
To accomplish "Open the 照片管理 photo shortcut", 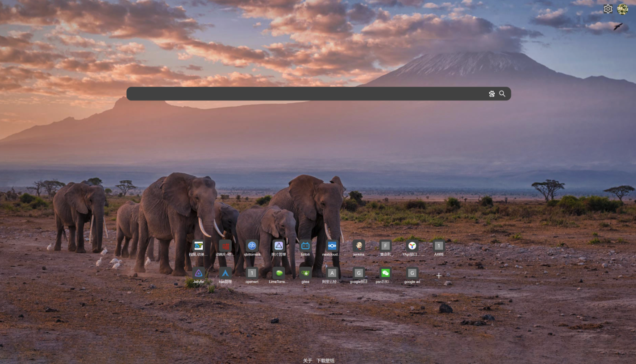I will [x=279, y=246].
